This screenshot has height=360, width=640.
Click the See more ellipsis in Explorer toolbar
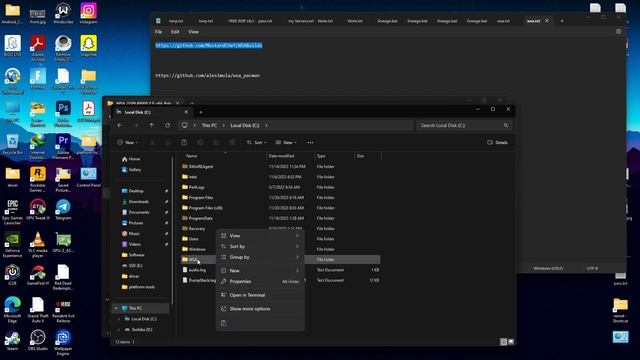point(310,142)
